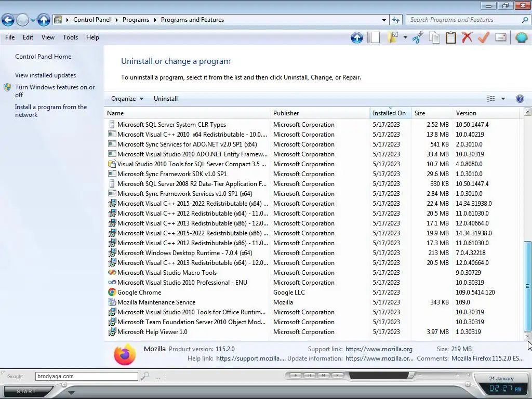Open the folder options dropdown arrow

click(405, 37)
